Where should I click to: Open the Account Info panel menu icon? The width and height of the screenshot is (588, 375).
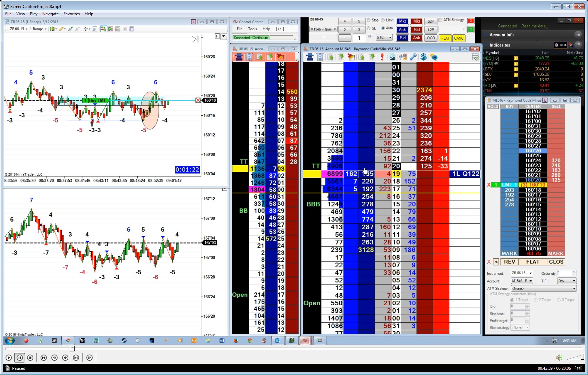[x=578, y=35]
